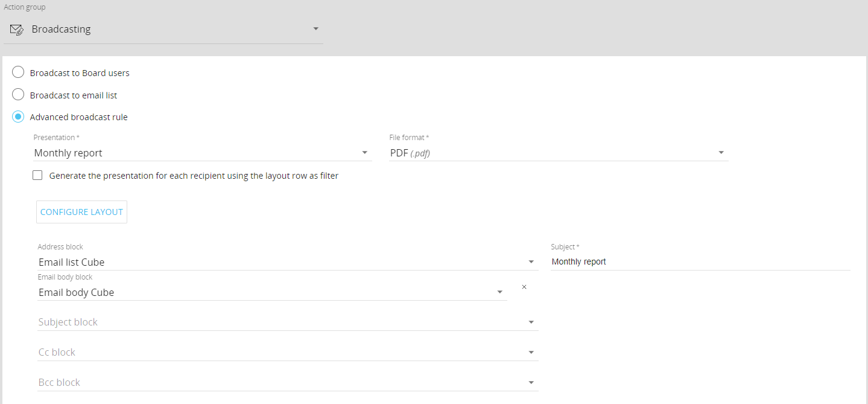868x404 pixels.
Task: Enable generate presentation for each recipient checkbox
Action: tap(37, 176)
